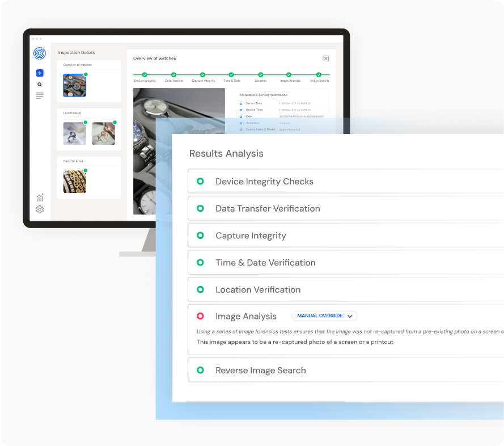Click the fingerprint app logo in sidebar

pos(40,53)
